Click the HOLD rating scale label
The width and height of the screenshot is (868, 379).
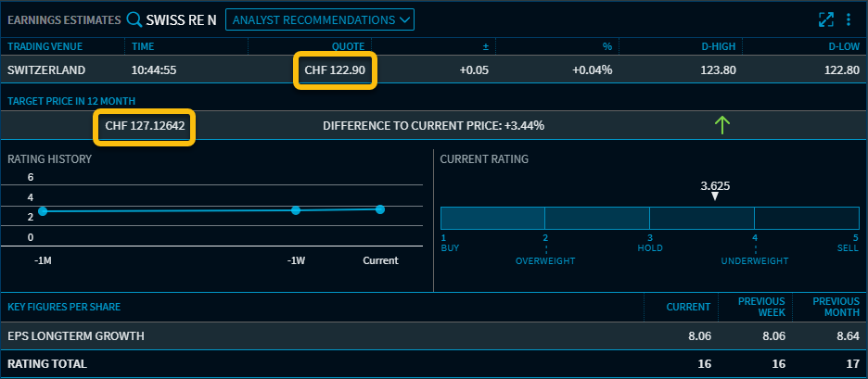(650, 247)
